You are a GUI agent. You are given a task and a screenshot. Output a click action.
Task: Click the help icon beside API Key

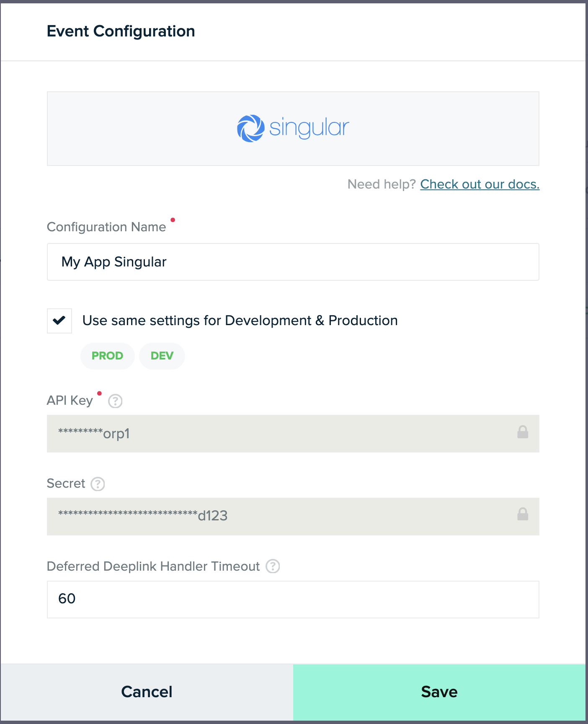[x=115, y=401]
